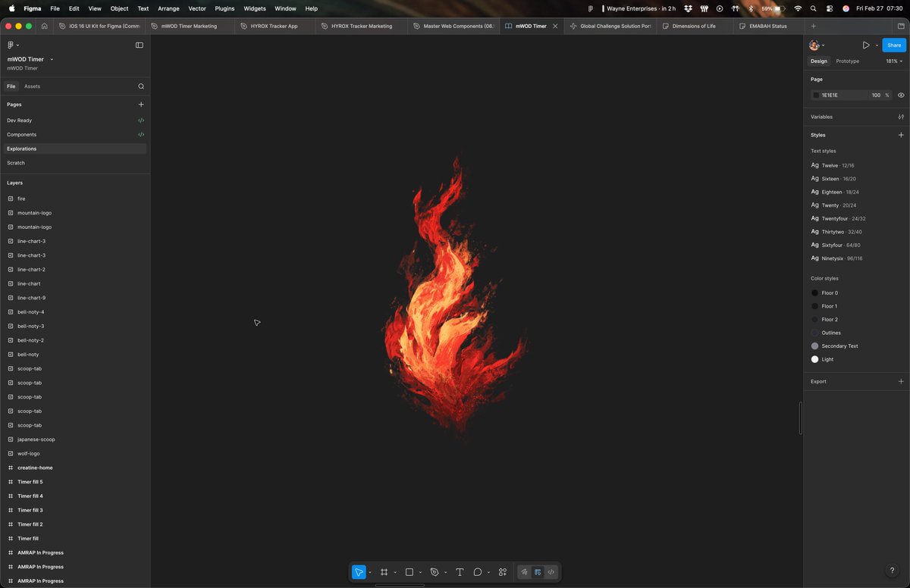Add an export setting
910x588 pixels.
coord(901,381)
